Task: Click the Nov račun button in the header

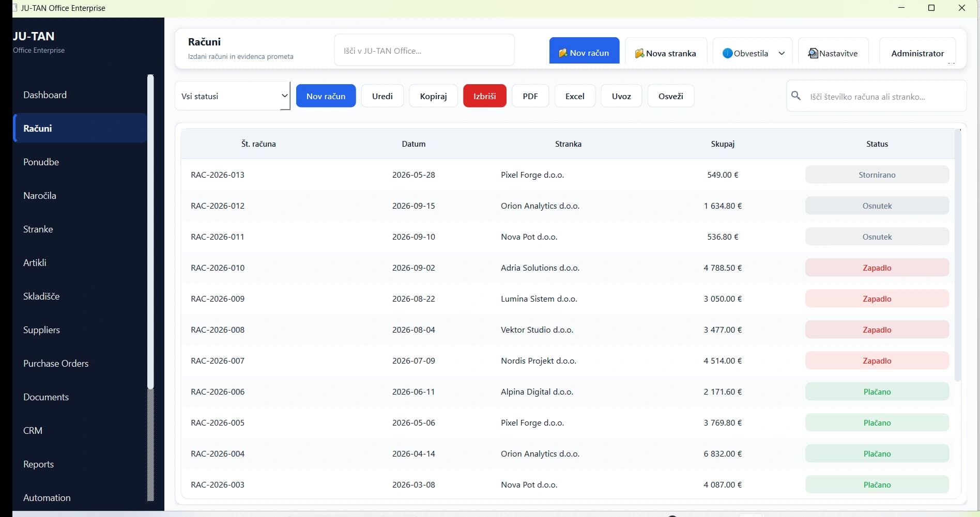Action: [x=584, y=51]
